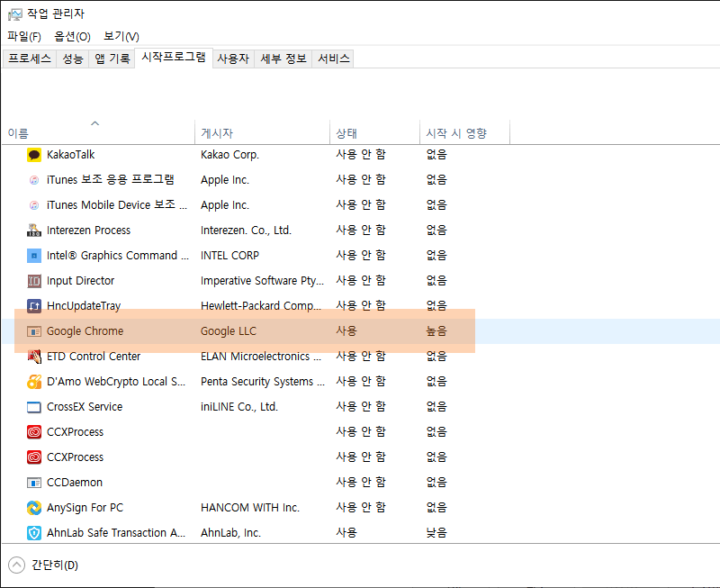The width and height of the screenshot is (720, 588).
Task: Click the Google Chrome row icon
Action: click(x=34, y=331)
